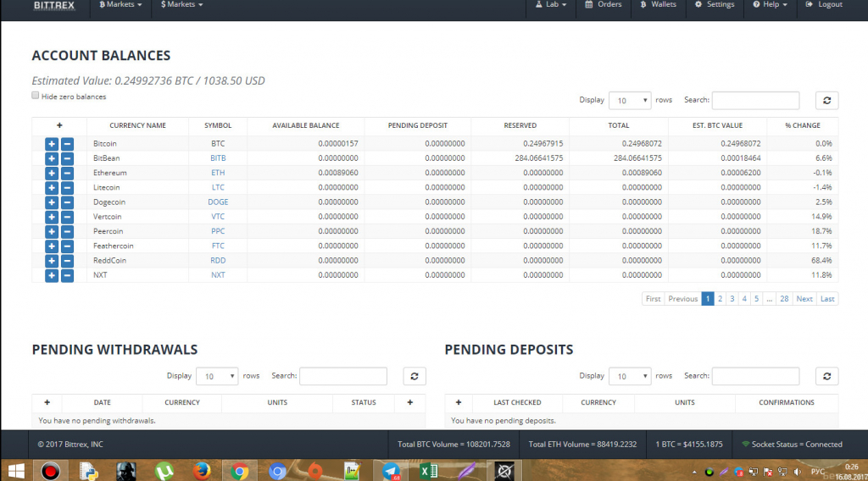Click the plus icon in Vertcoin row
The image size is (868, 481).
[52, 217]
